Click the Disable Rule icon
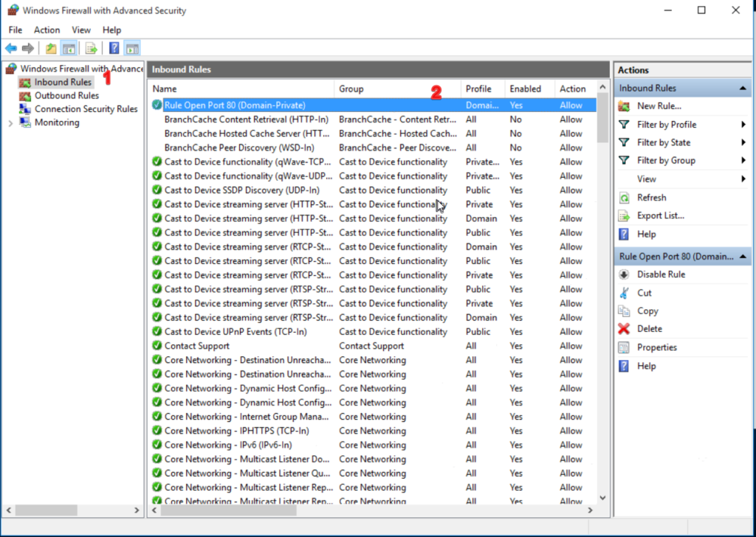 point(624,274)
